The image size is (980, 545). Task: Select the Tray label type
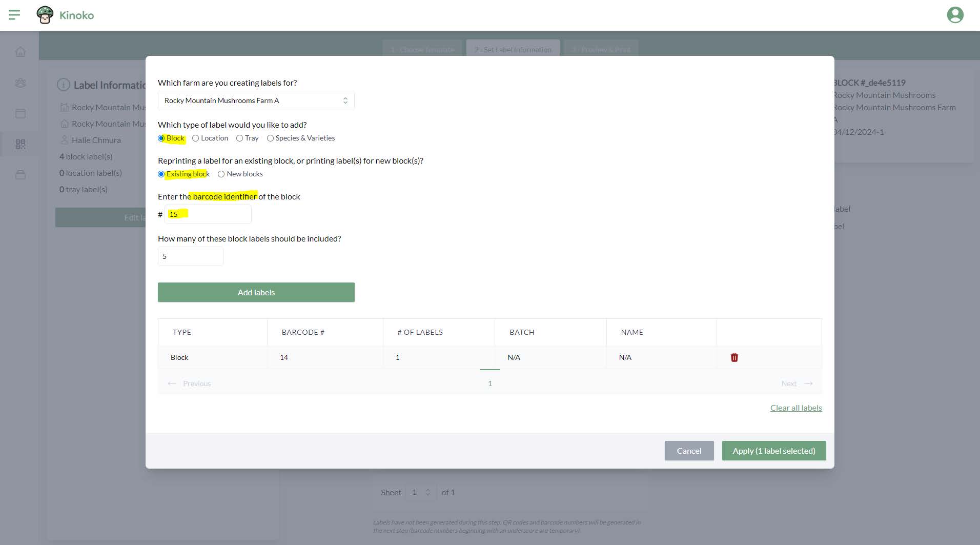[x=239, y=138]
